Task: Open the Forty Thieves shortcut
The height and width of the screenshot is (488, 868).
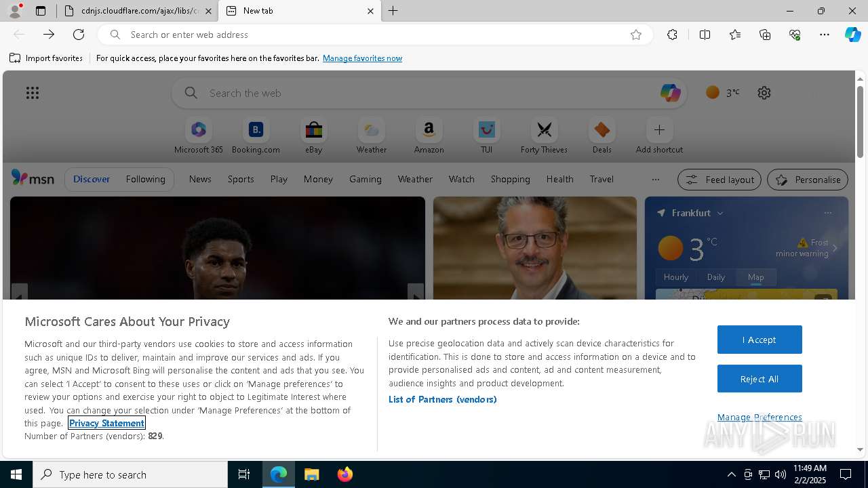Action: pos(544,136)
